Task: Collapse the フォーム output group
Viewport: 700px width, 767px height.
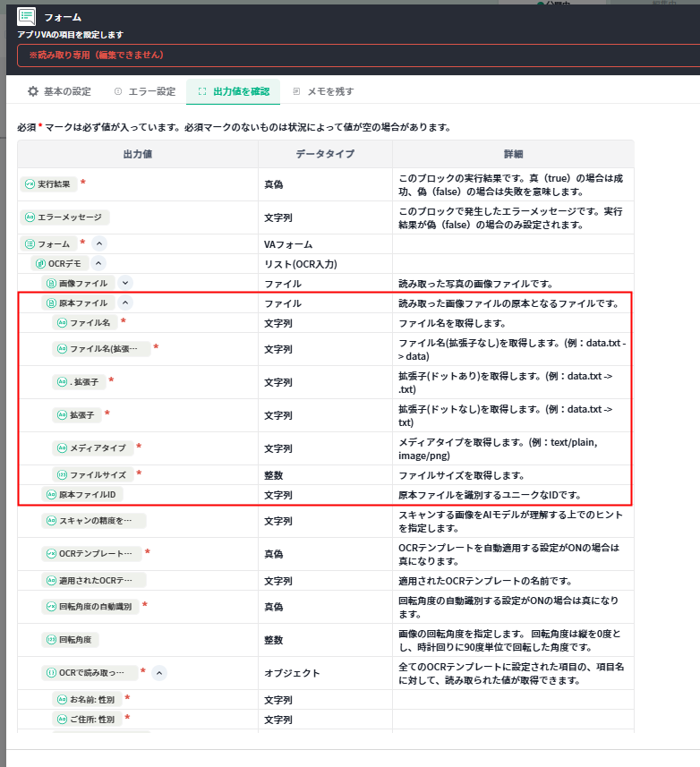Action: [x=99, y=243]
